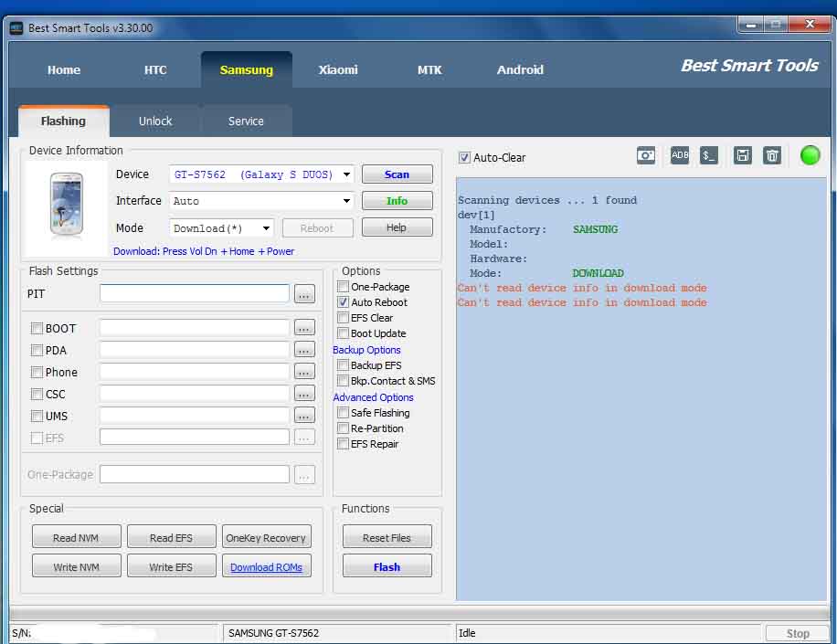Viewport: 837px width, 644px height.
Task: Check the Phone checkbox
Action: tap(37, 372)
